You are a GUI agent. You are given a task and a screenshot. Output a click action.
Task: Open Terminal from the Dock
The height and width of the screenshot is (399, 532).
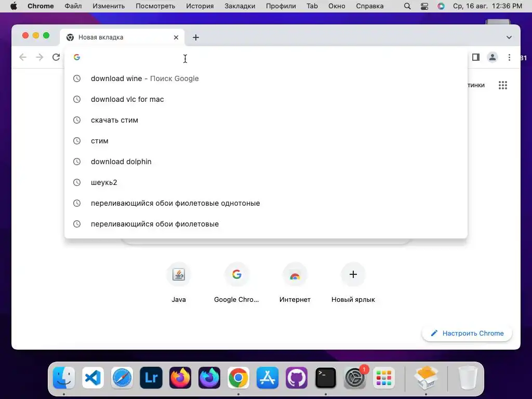click(x=326, y=378)
